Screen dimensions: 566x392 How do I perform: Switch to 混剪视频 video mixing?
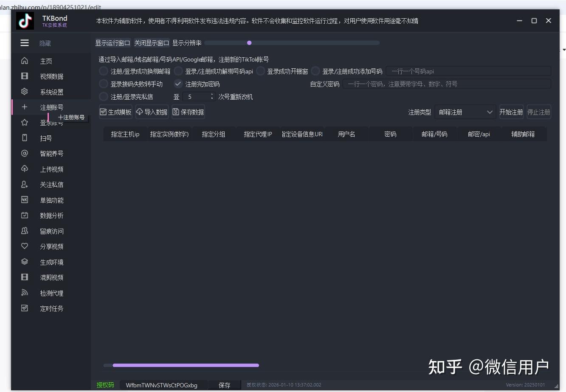pos(52,277)
